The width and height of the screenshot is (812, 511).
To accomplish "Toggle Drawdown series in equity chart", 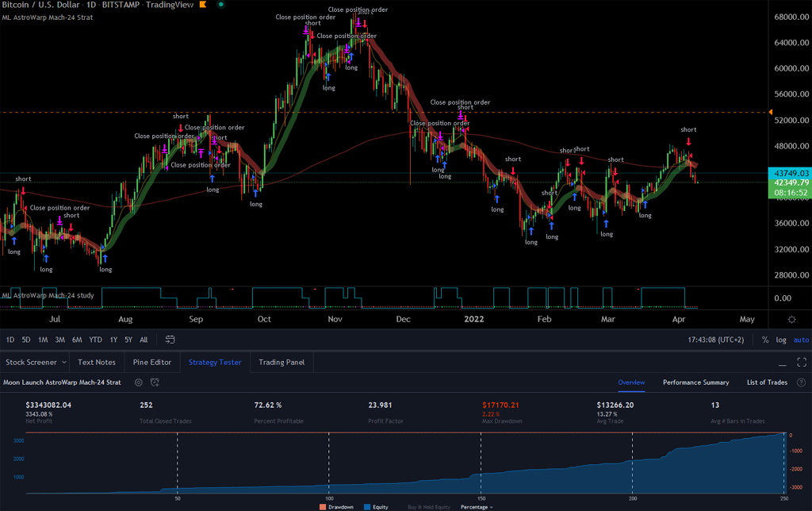I will 336,507.
